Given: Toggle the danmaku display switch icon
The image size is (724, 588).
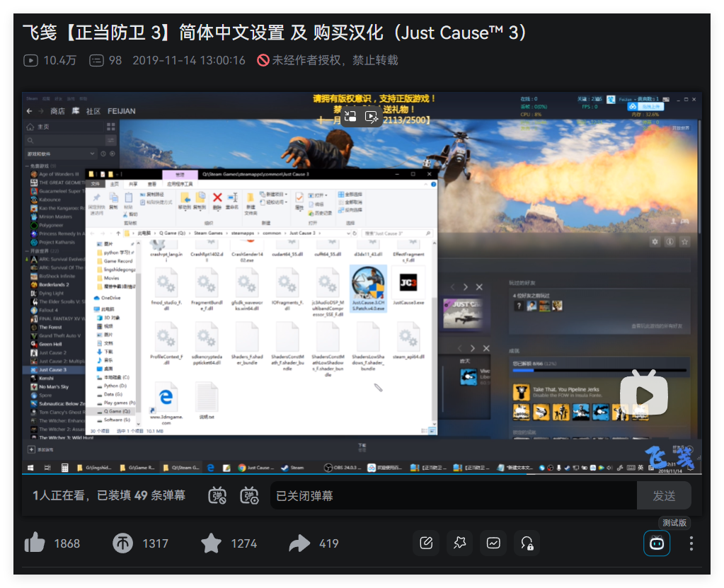Looking at the screenshot, I should pos(217,496).
